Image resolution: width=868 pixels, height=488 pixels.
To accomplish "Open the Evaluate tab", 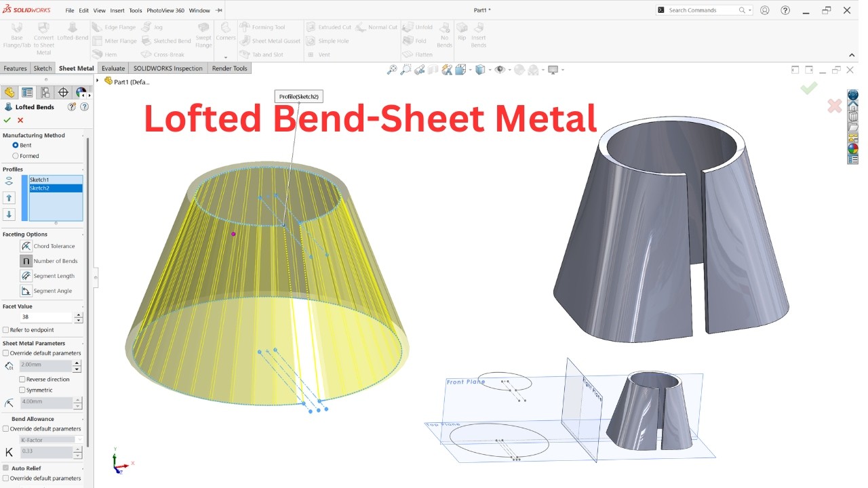I will [x=113, y=68].
